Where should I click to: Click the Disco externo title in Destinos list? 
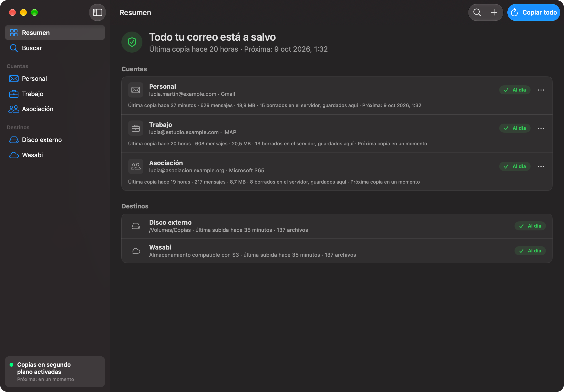tap(170, 223)
